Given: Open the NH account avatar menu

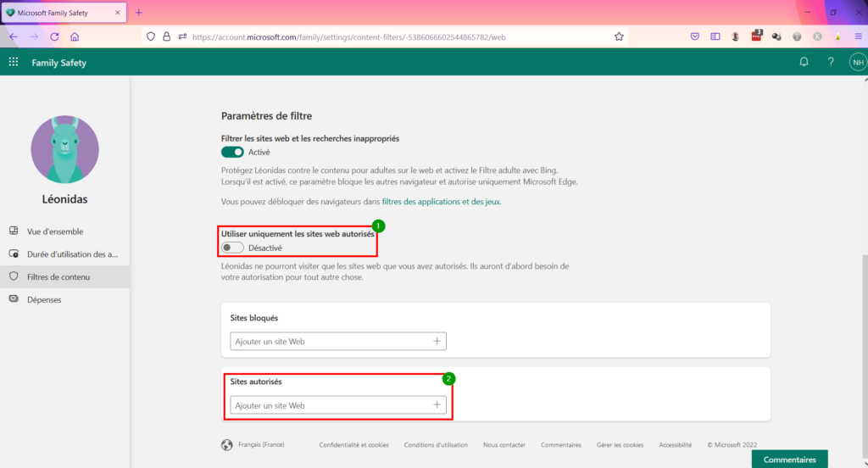Looking at the screenshot, I should (858, 62).
